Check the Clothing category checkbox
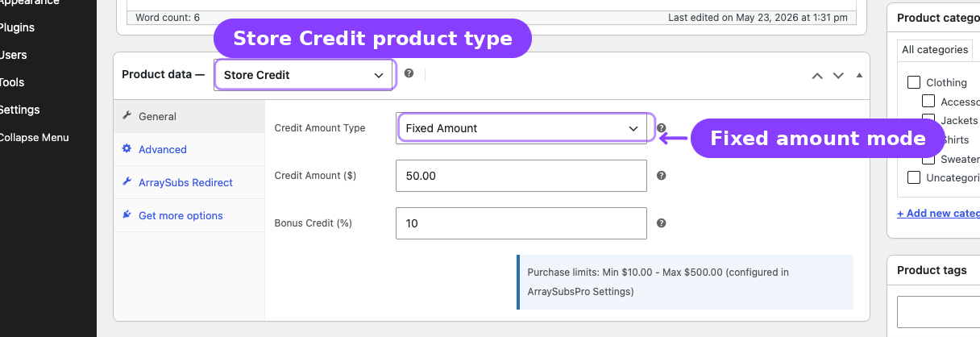The image size is (980, 337). click(x=914, y=82)
